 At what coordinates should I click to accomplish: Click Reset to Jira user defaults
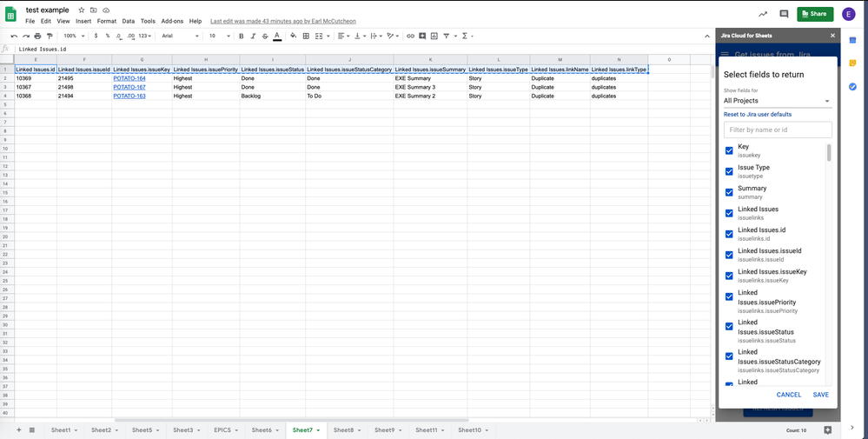[758, 115]
